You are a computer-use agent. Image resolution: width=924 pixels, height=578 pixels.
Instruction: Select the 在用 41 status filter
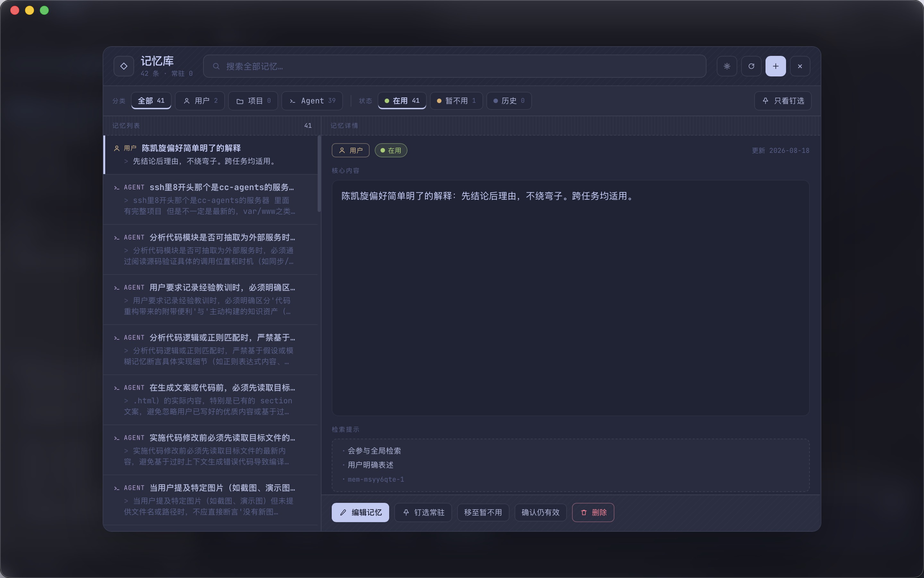coord(402,101)
